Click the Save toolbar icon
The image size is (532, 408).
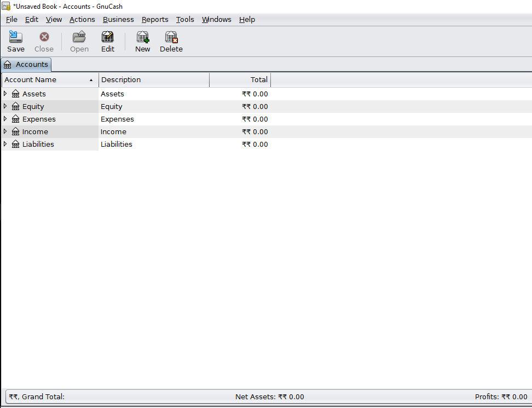[16, 37]
